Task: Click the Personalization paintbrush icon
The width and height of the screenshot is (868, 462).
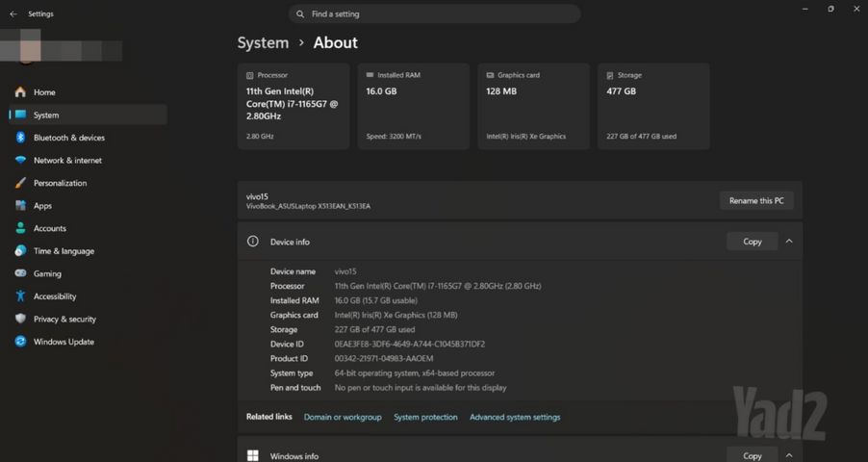Action: point(20,183)
